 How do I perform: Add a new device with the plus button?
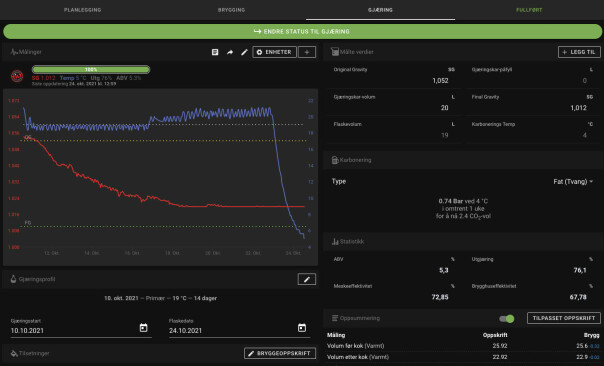coord(307,52)
